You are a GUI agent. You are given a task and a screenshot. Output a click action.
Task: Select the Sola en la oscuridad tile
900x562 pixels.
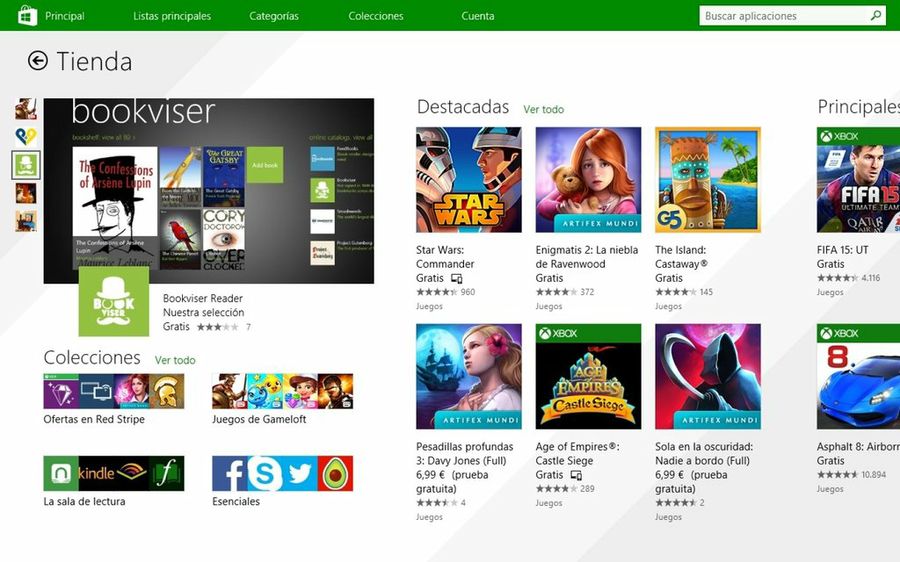(x=707, y=376)
